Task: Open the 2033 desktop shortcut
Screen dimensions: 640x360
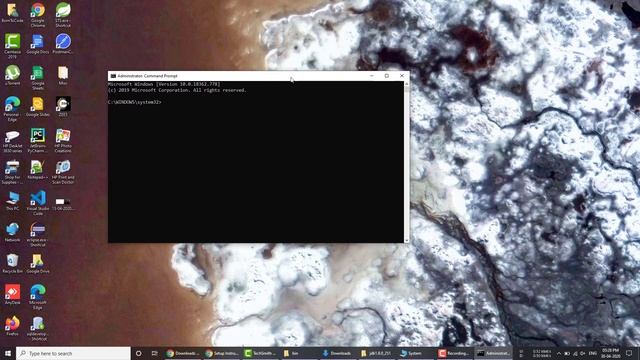Action: (x=63, y=107)
